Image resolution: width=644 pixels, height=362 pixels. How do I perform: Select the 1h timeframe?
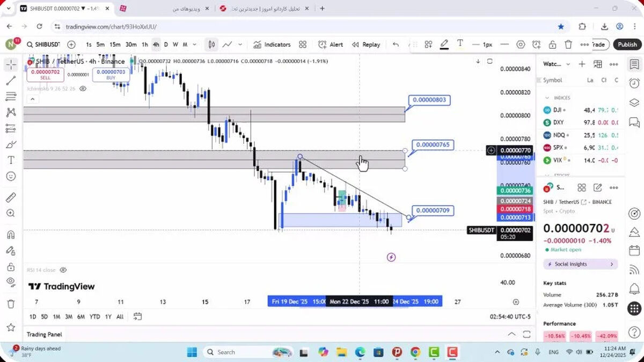point(145,45)
